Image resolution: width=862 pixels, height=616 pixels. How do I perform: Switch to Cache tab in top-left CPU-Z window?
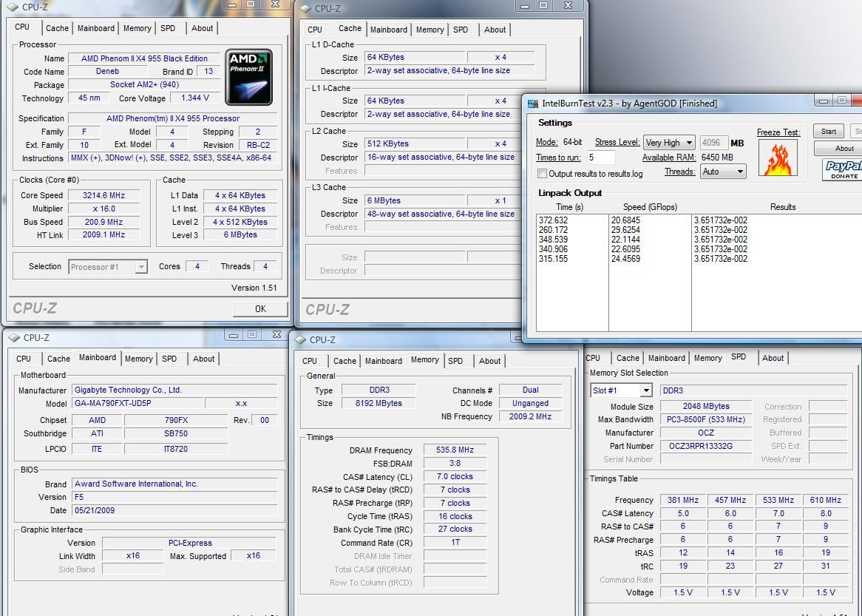pos(57,28)
